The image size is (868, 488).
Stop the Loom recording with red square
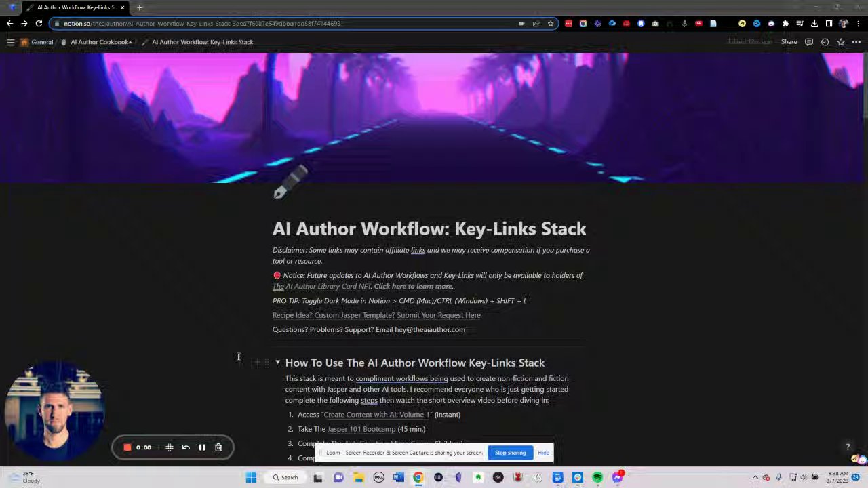[x=127, y=447]
